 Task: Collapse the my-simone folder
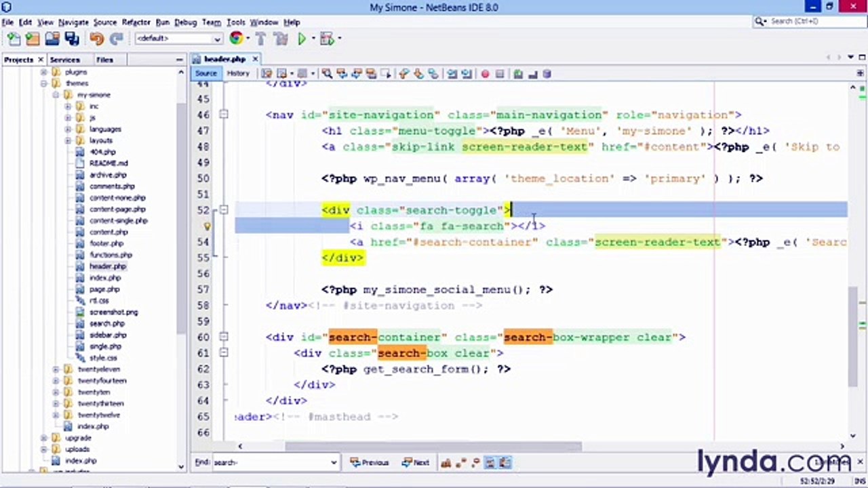click(x=56, y=95)
